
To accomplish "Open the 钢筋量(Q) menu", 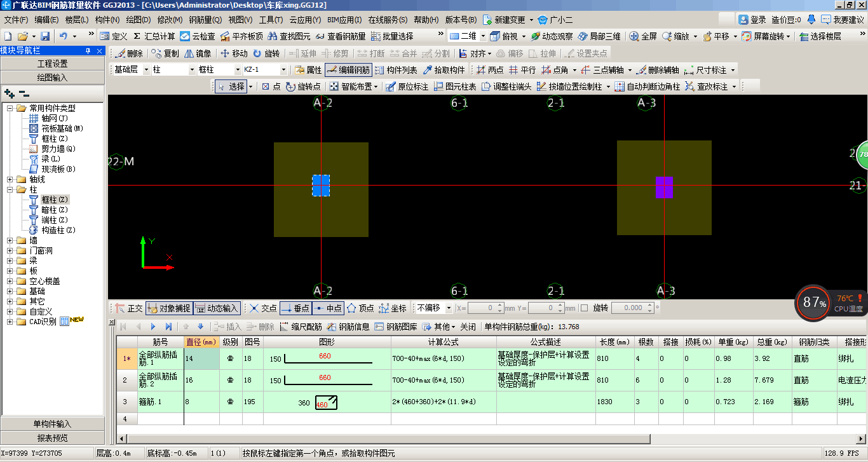I will coord(205,20).
